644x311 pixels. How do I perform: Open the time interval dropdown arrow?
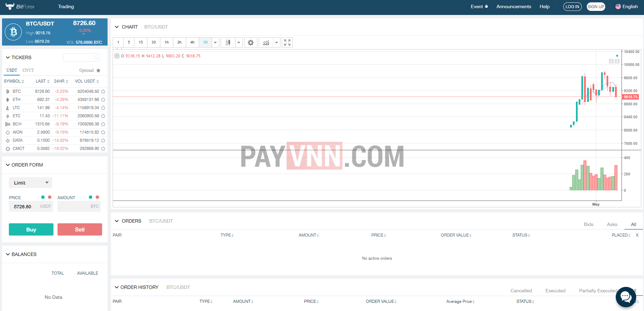215,42
